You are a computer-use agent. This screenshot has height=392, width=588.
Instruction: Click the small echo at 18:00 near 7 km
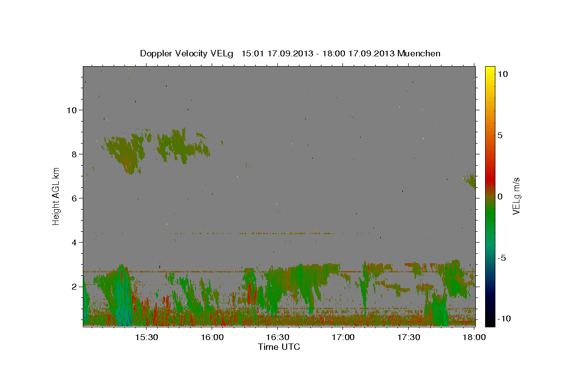(x=471, y=181)
